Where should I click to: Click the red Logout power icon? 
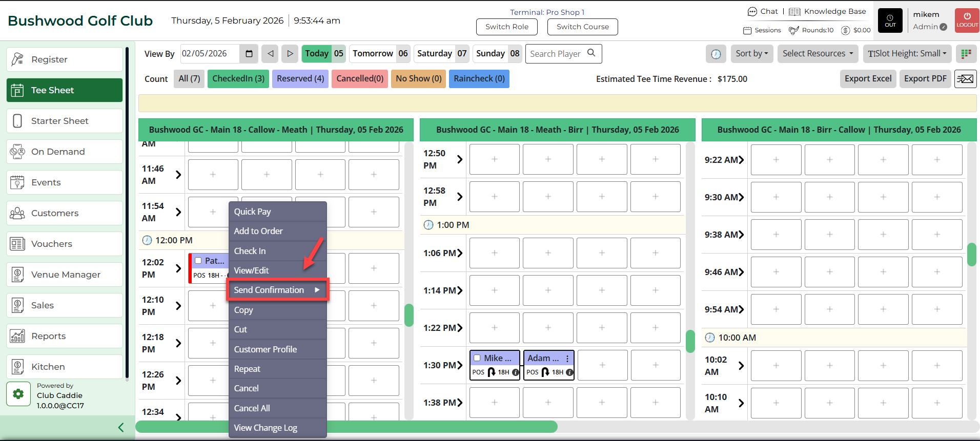(x=967, y=20)
